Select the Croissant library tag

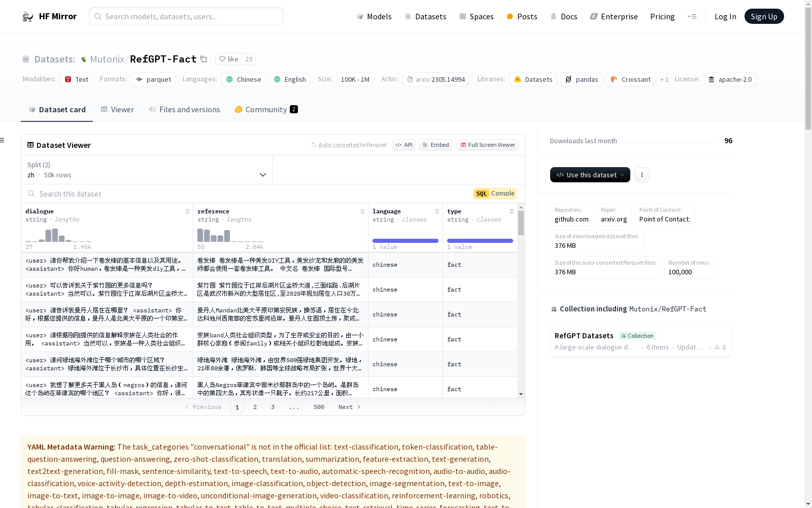tap(631, 79)
